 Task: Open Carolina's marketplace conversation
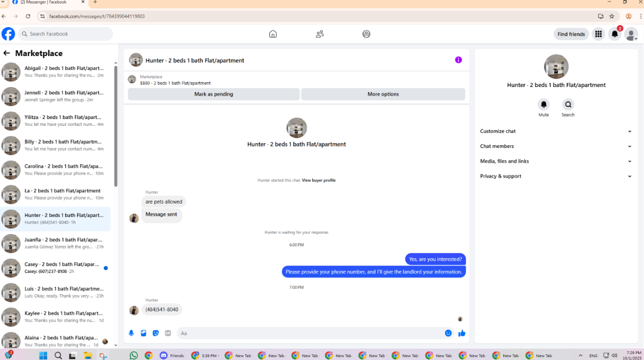56,170
